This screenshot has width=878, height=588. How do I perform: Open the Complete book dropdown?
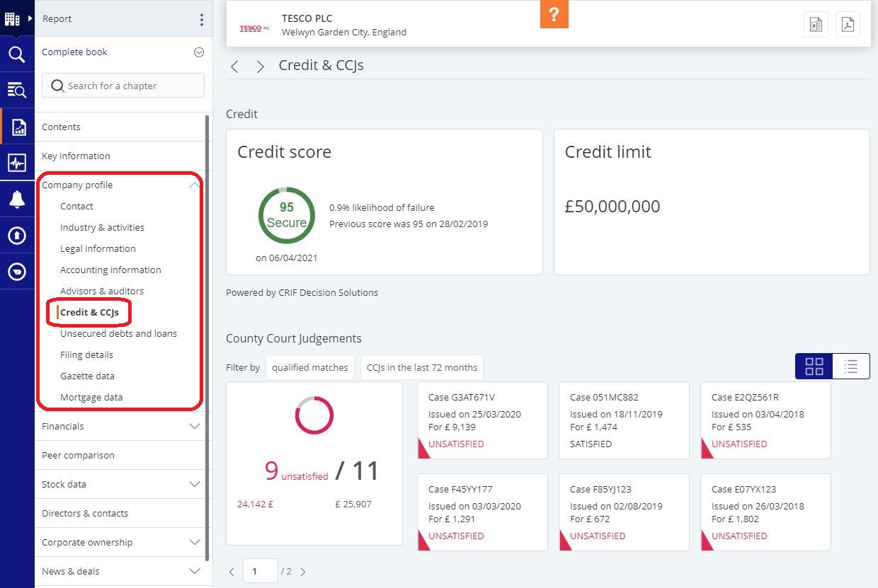coord(198,52)
